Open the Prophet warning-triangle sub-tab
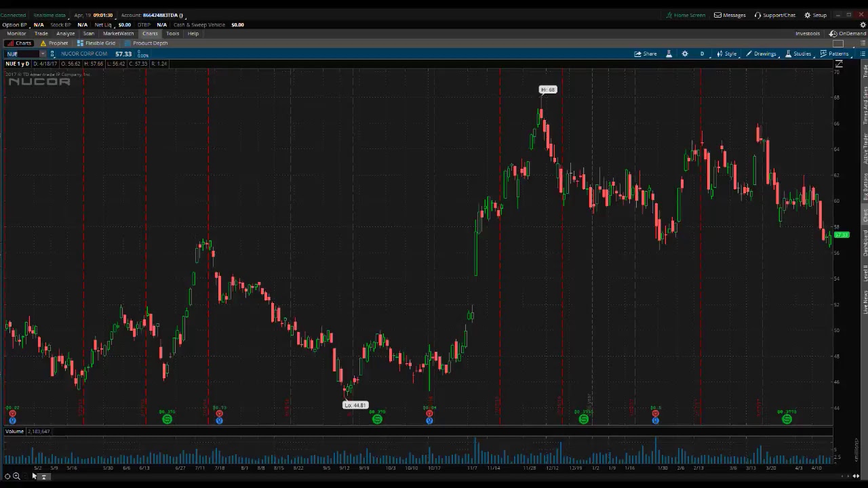 (x=54, y=43)
